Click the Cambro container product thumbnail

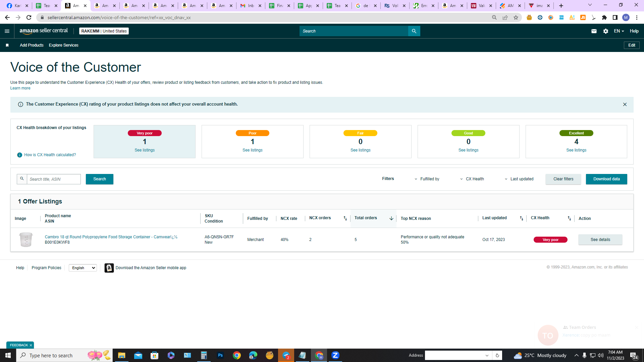pyautogui.click(x=26, y=240)
